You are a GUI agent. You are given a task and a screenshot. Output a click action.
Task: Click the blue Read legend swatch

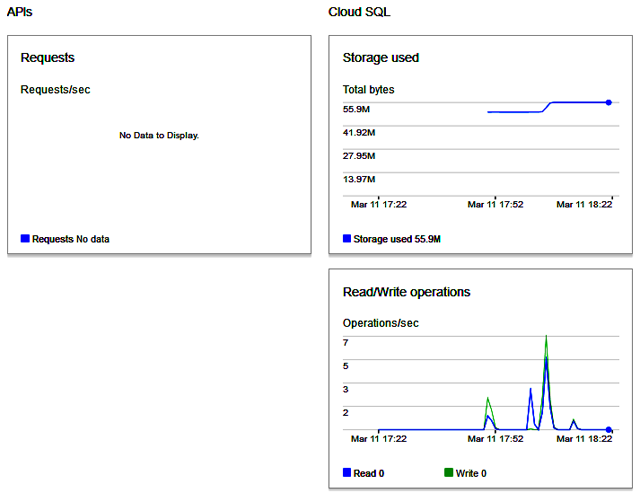[347, 473]
